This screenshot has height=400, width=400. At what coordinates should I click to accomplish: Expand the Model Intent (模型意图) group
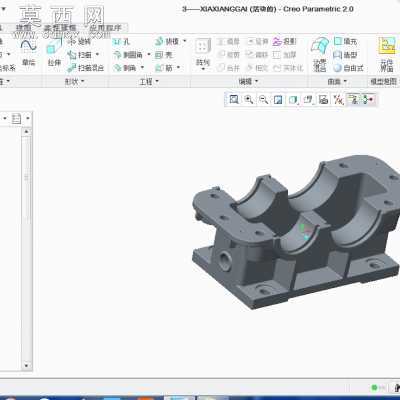(x=384, y=81)
